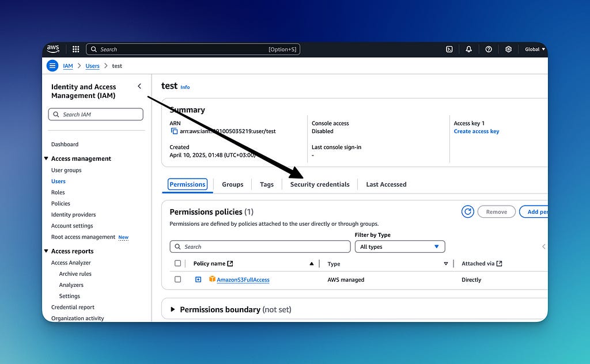Open the AmazonS3FullAccess policy link

243,280
